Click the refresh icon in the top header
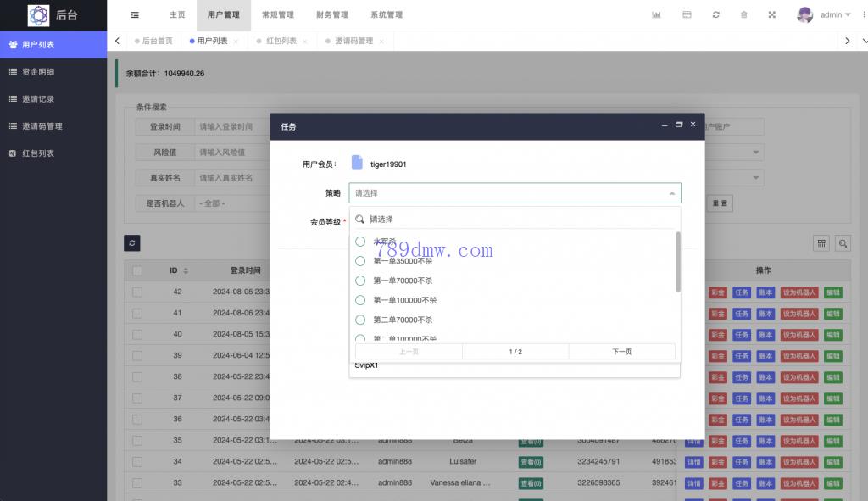Image resolution: width=868 pixels, height=501 pixels. [x=716, y=14]
